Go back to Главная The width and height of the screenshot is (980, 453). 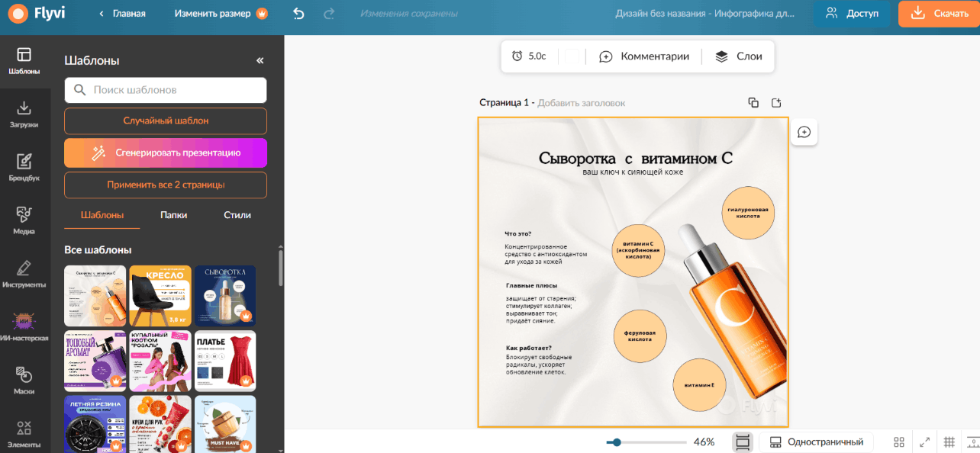123,14
